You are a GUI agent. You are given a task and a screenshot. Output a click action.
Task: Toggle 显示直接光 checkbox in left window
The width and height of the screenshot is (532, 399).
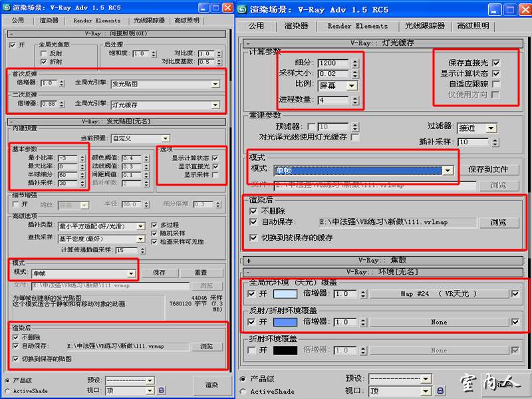pos(215,166)
